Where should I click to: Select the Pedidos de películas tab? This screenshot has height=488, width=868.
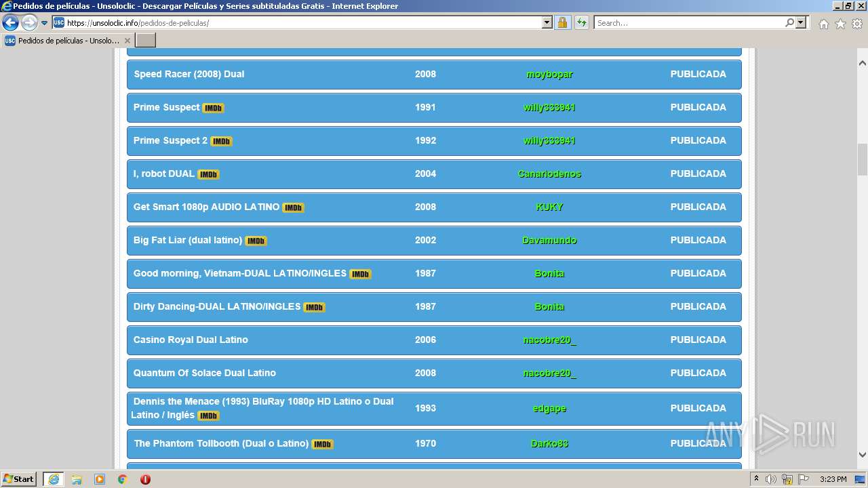pos(68,41)
